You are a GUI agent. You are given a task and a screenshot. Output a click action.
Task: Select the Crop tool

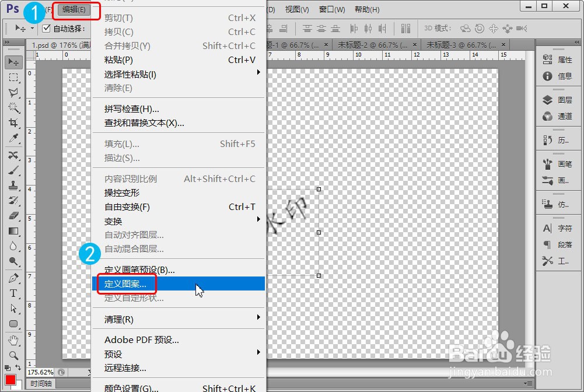point(13,123)
